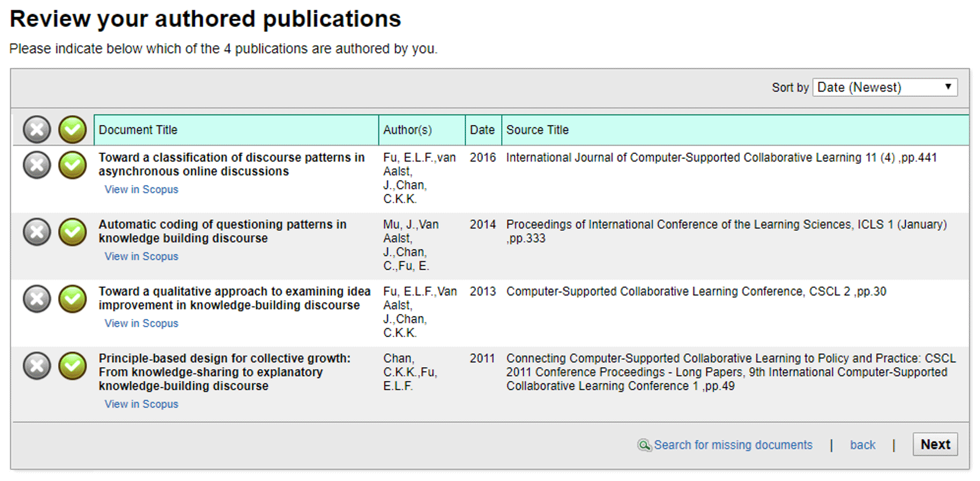Viewport: 980px width, 481px height.
Task: Reject the 2016 discourse patterns publication
Action: point(36,165)
